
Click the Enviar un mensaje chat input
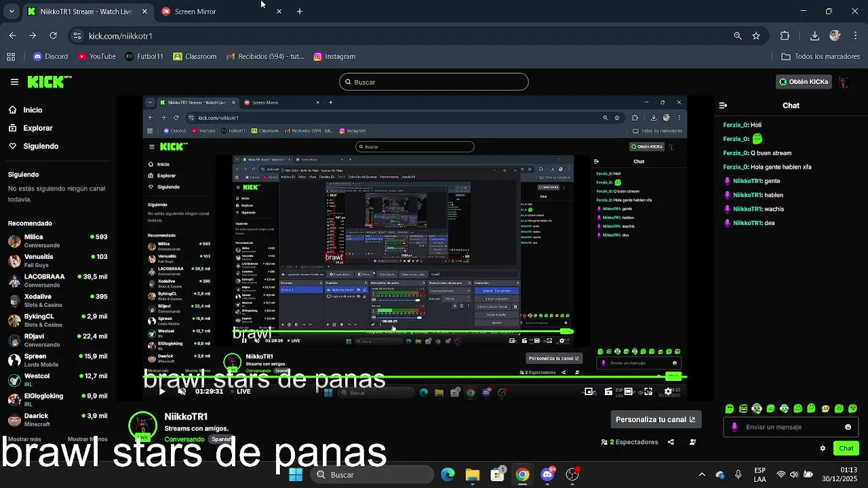790,427
